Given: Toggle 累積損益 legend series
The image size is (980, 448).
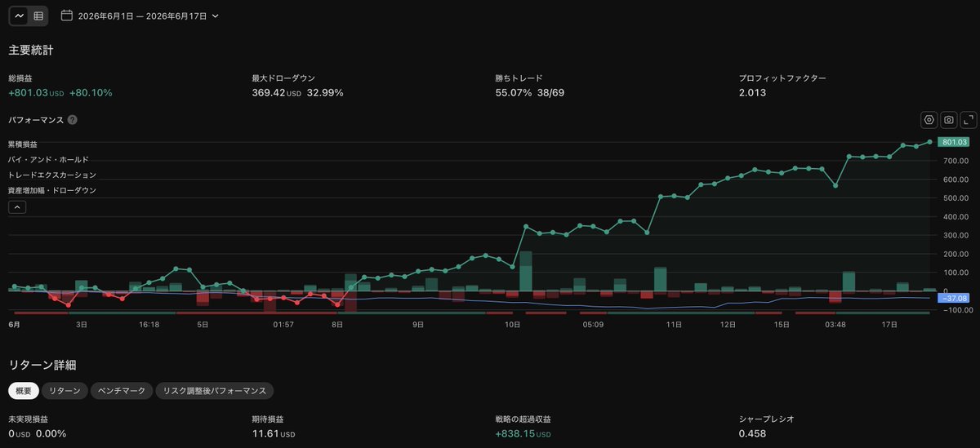Looking at the screenshot, I should pyautogui.click(x=24, y=144).
